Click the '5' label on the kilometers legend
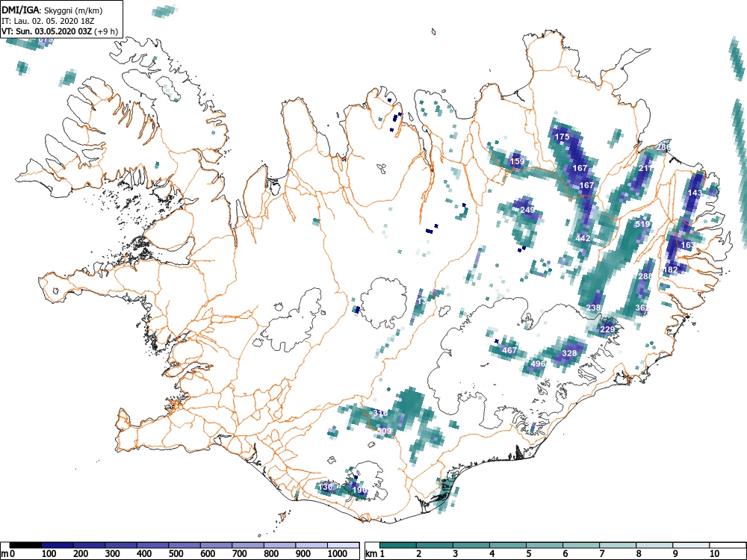This screenshot has height=560, width=747. pyautogui.click(x=529, y=554)
